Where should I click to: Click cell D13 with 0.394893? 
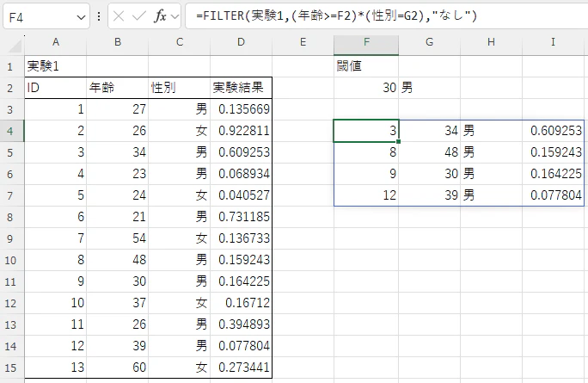(x=241, y=324)
